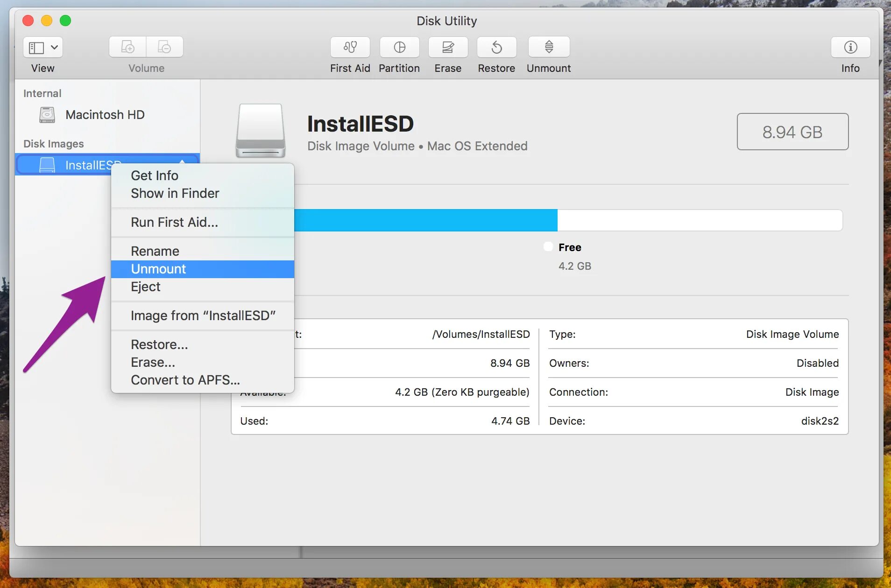Click the Unmount toolbar icon

[x=549, y=47]
